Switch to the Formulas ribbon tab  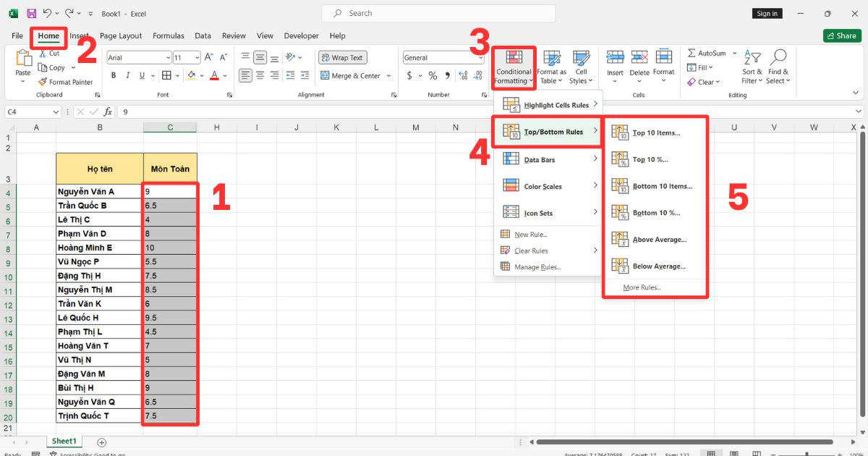tap(168, 35)
